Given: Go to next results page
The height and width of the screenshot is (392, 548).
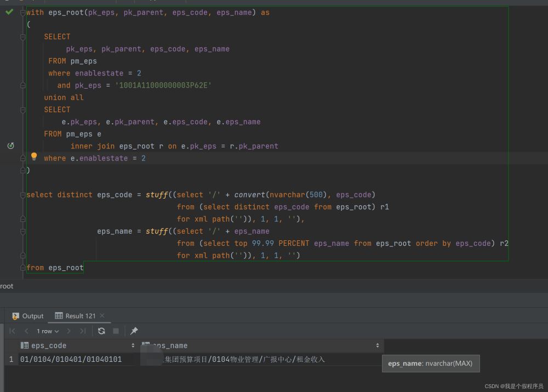Looking at the screenshot, I should 68,331.
